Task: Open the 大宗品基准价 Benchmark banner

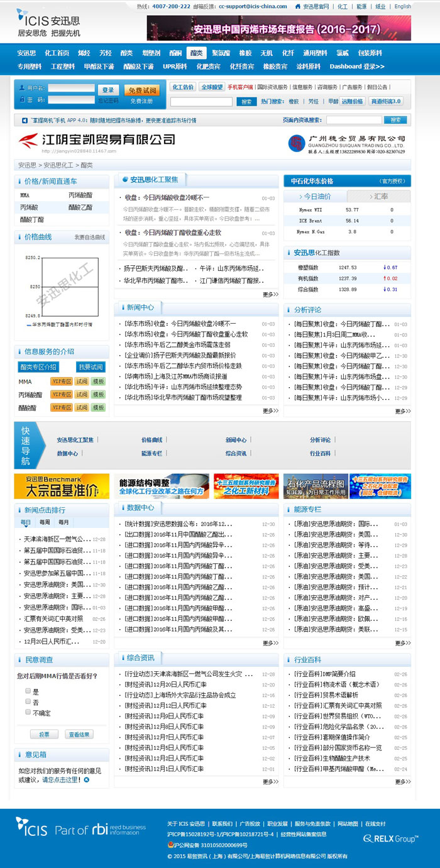Action: click(62, 486)
